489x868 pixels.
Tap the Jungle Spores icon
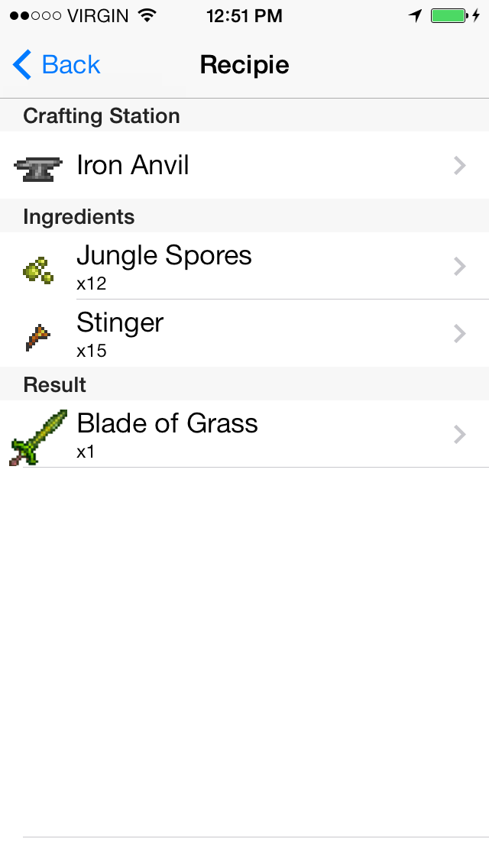pyautogui.click(x=37, y=269)
